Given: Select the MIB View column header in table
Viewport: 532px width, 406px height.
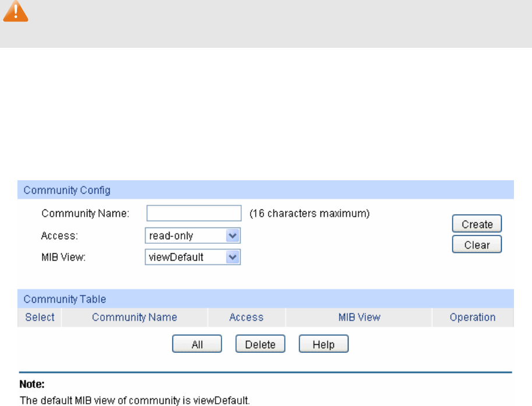Looking at the screenshot, I should pyautogui.click(x=359, y=317).
